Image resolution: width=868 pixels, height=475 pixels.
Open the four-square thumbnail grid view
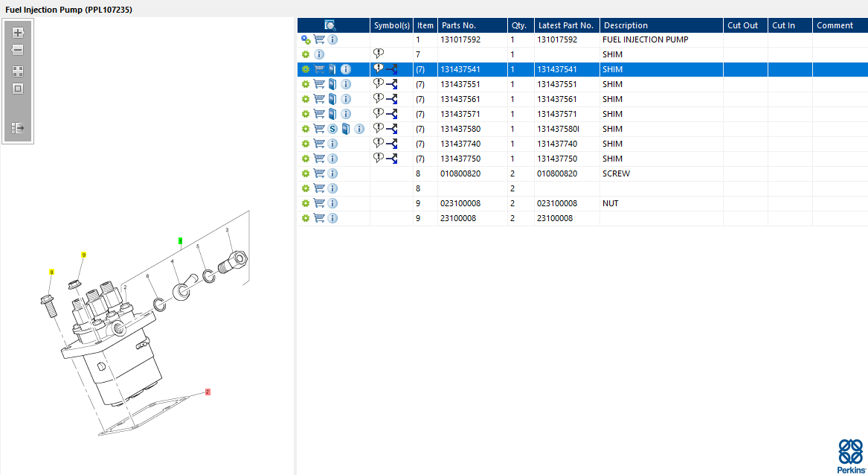(x=18, y=71)
